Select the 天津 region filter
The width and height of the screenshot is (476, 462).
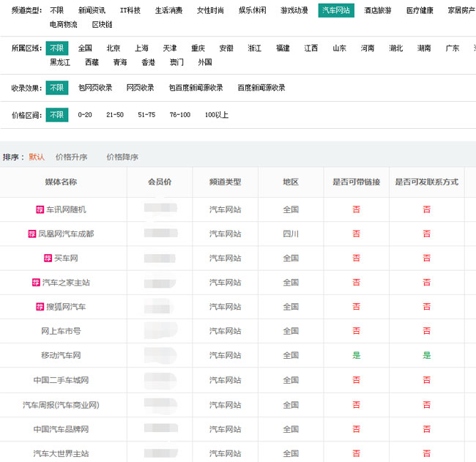[170, 48]
